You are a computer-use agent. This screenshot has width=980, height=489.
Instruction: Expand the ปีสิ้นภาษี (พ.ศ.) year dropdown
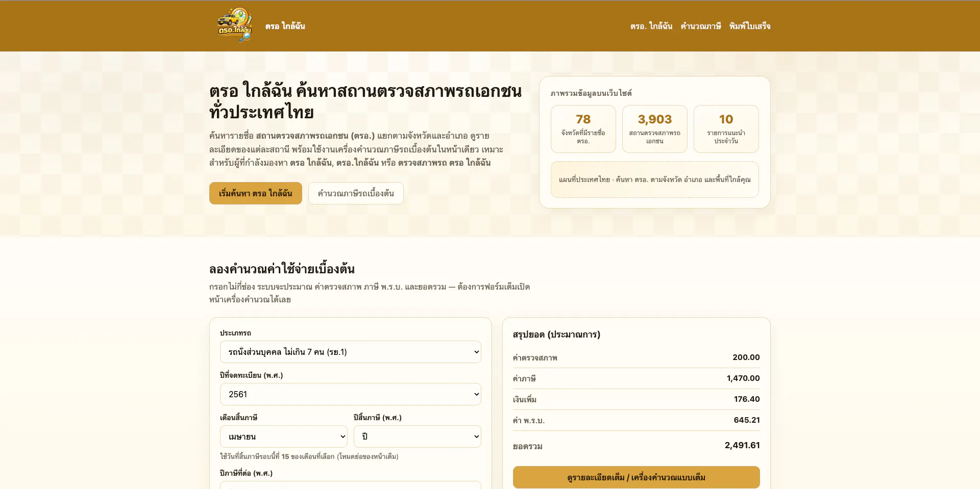pyautogui.click(x=418, y=436)
